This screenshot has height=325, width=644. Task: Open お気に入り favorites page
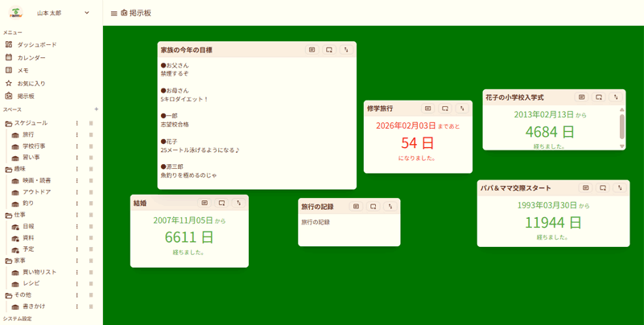pyautogui.click(x=31, y=83)
